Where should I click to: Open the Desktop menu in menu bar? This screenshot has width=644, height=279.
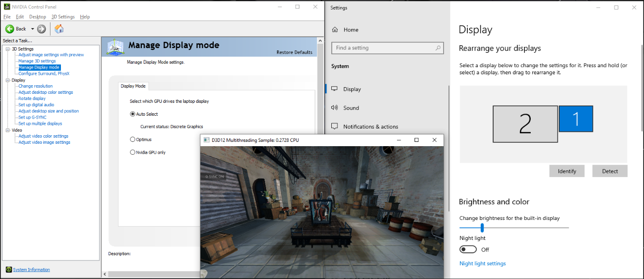[x=38, y=17]
